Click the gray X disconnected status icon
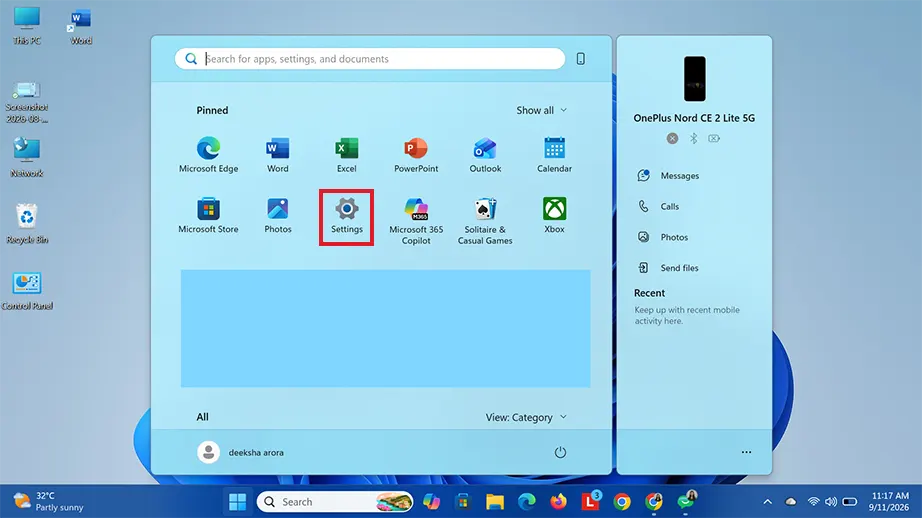This screenshot has width=922, height=518. coord(672,138)
